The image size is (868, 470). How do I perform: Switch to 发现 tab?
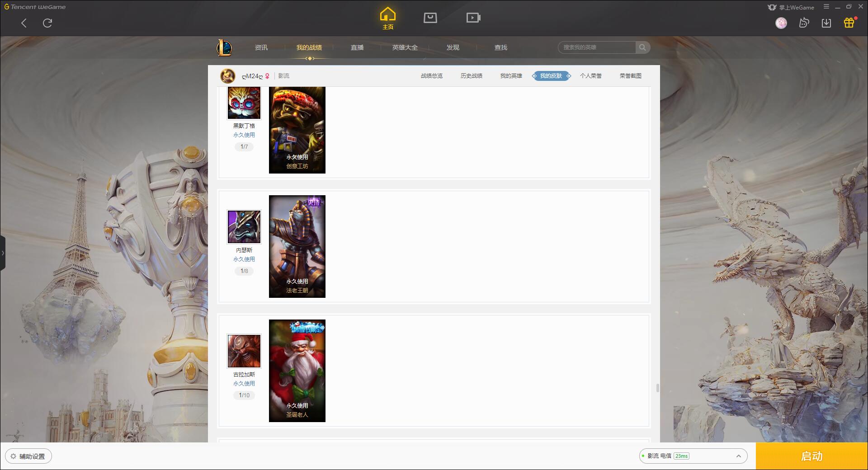[x=453, y=47]
